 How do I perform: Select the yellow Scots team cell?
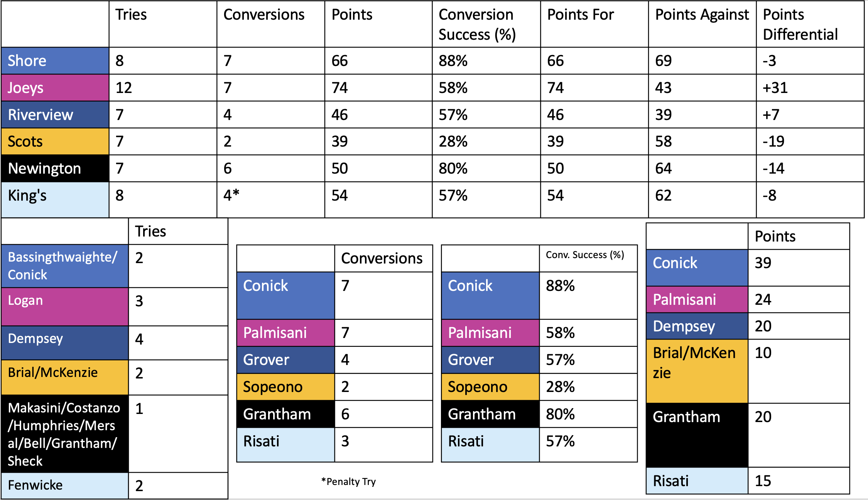point(55,142)
